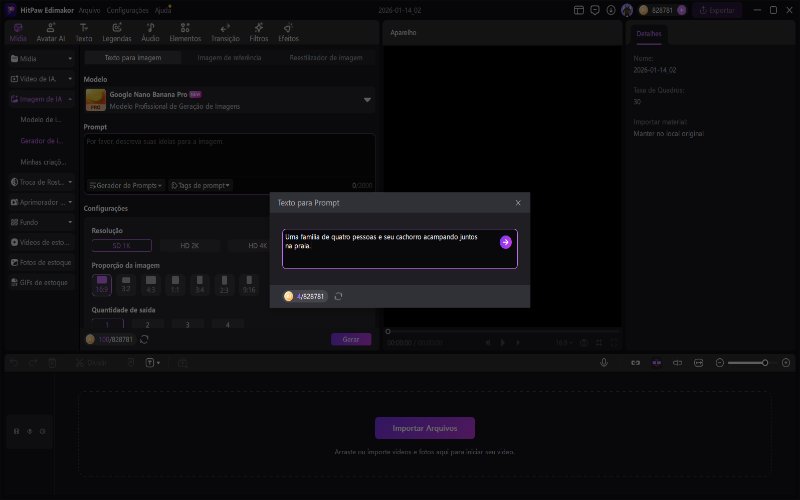This screenshot has height=500, width=800.
Task: Click the refresh icon in the prompt dialog
Action: click(339, 296)
